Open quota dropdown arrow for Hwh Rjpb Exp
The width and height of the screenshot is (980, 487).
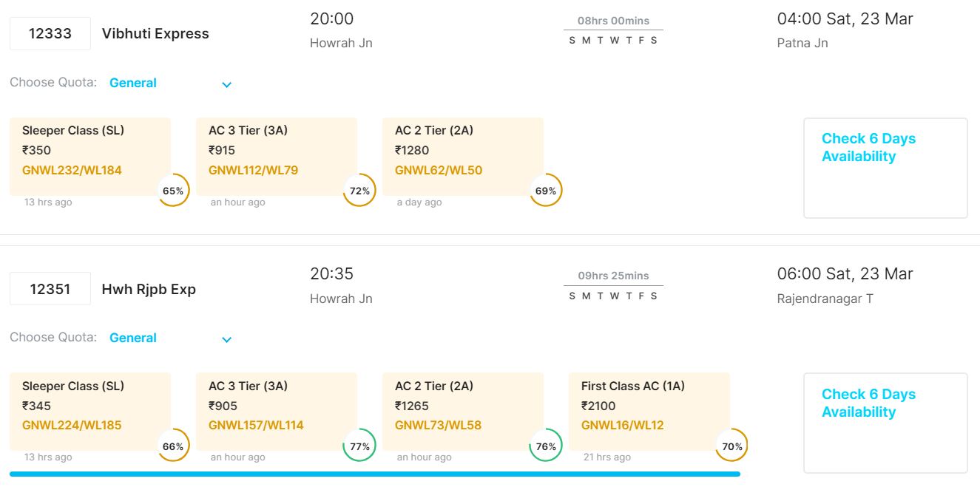tap(227, 339)
